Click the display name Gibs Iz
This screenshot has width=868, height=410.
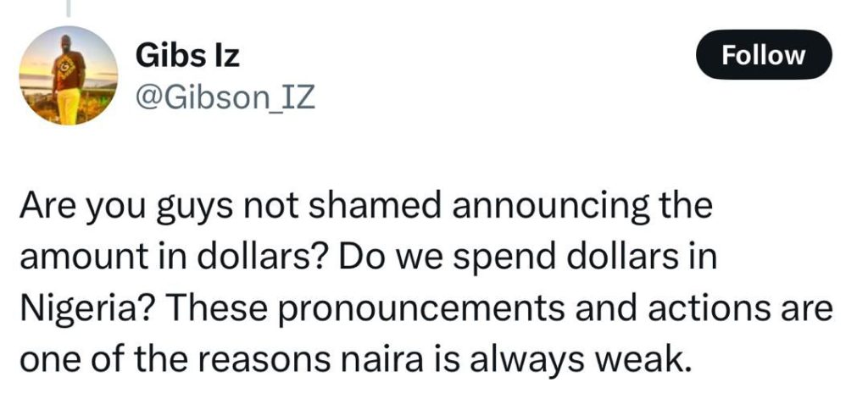click(187, 58)
